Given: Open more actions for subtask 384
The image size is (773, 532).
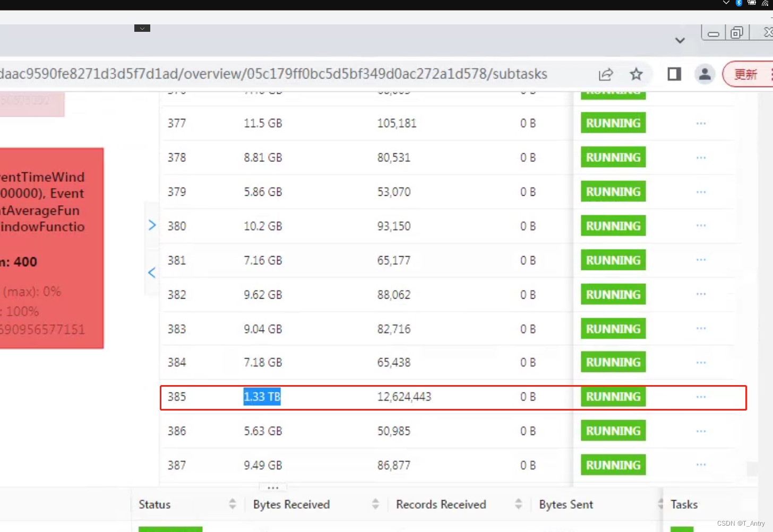Looking at the screenshot, I should point(701,363).
